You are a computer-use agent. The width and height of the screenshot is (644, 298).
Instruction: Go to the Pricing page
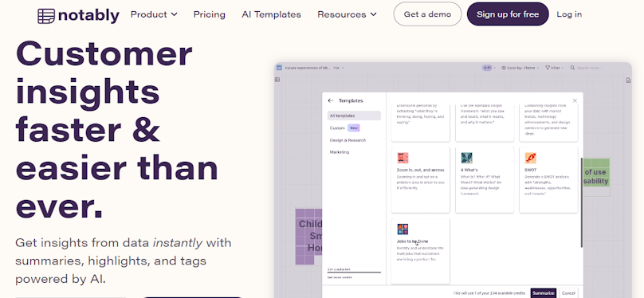tap(210, 14)
